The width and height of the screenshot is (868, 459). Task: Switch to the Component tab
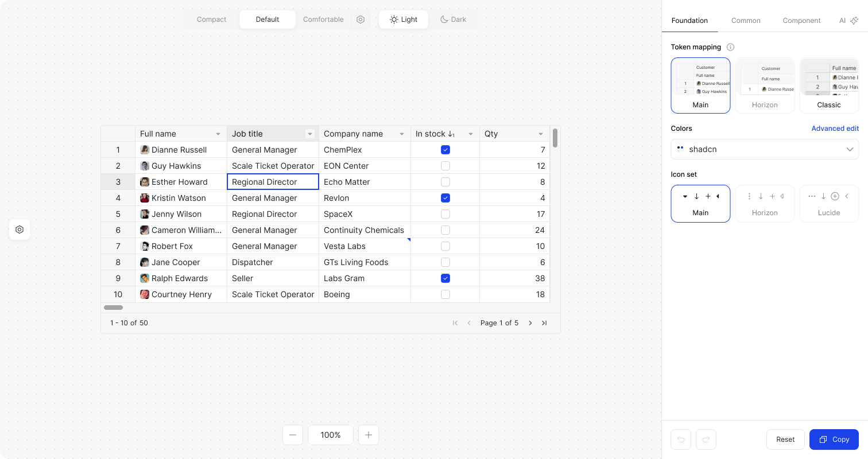click(x=801, y=21)
